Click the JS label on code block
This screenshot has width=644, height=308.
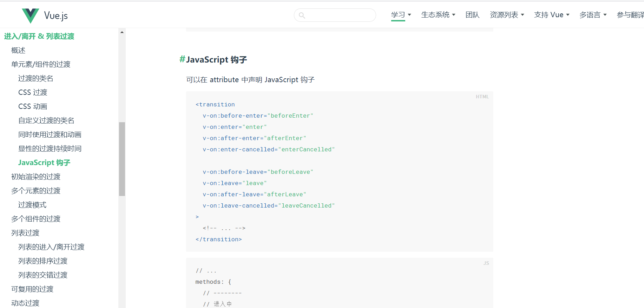(486, 263)
